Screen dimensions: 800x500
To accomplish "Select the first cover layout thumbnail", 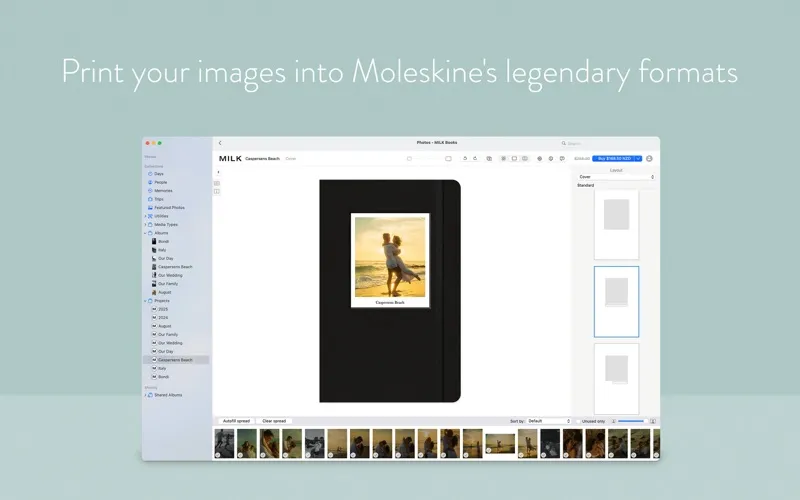I will click(616, 224).
